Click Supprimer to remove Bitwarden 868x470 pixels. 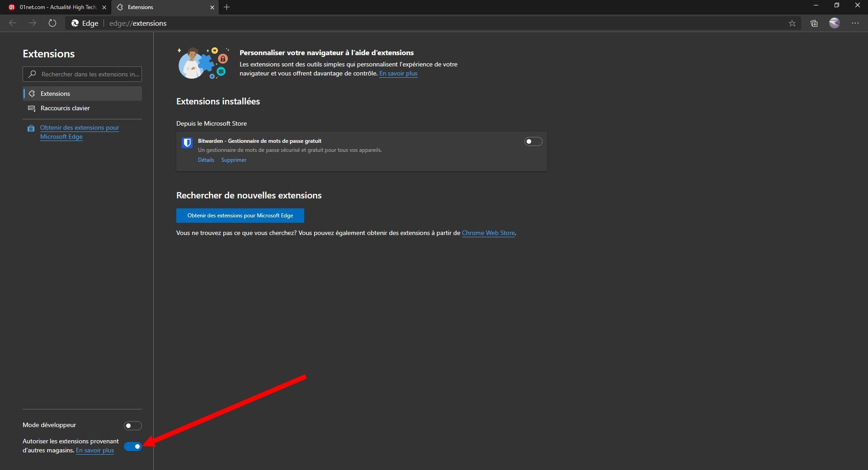pyautogui.click(x=234, y=160)
